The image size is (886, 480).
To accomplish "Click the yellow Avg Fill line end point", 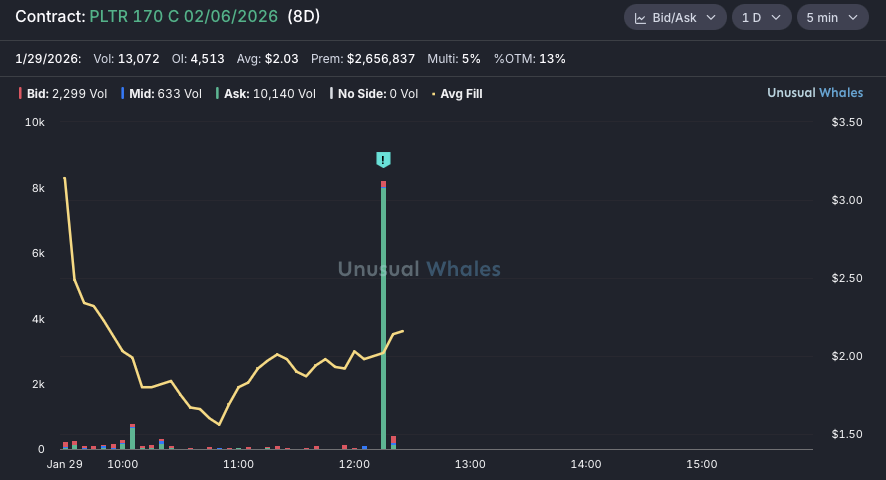I will (x=402, y=331).
